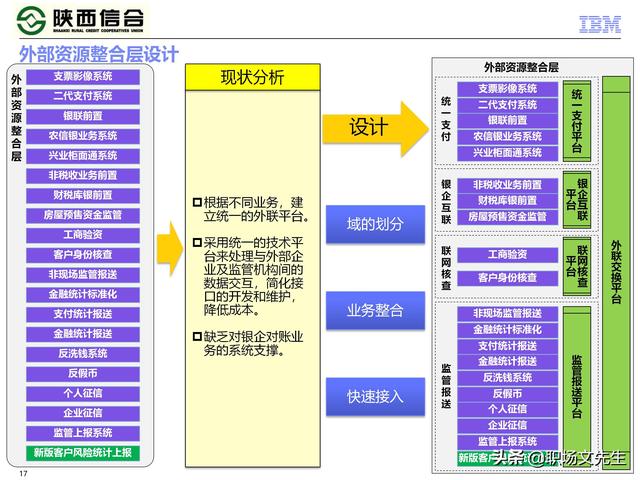Select 二代支付系统 in the 统一支付 group
The height and width of the screenshot is (480, 640).
pos(507,105)
